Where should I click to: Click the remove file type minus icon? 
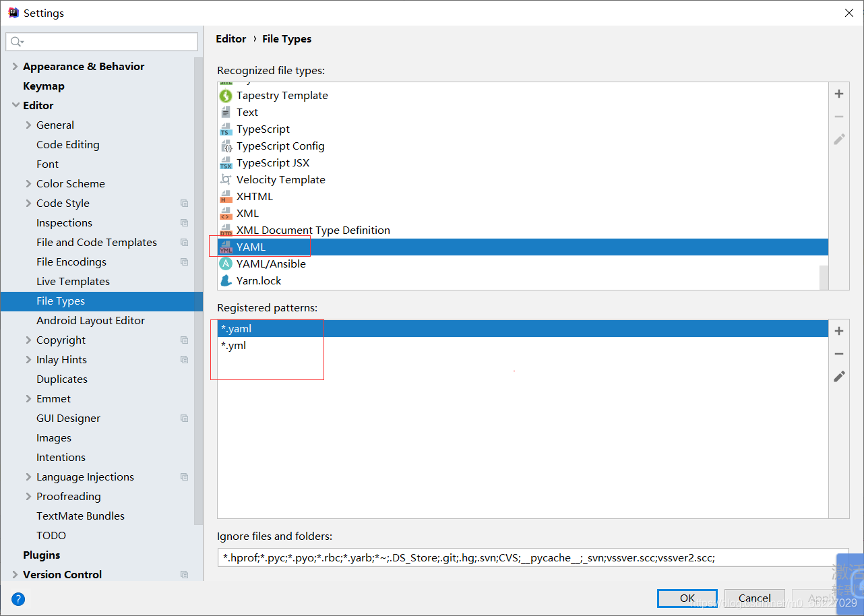[839, 117]
